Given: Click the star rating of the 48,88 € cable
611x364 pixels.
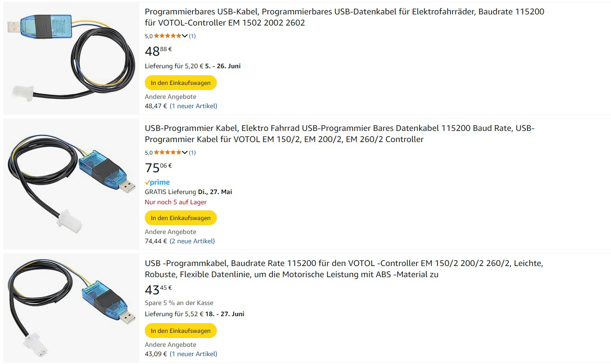Looking at the screenshot, I should pos(168,36).
